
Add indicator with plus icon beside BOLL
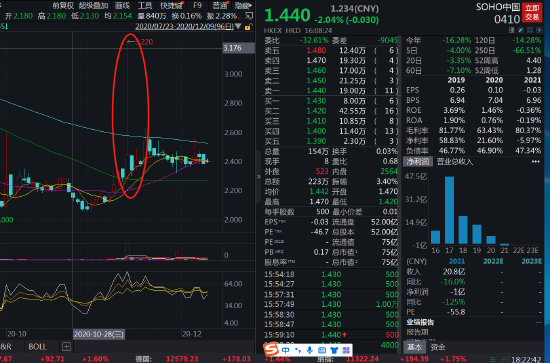[x=66, y=347]
